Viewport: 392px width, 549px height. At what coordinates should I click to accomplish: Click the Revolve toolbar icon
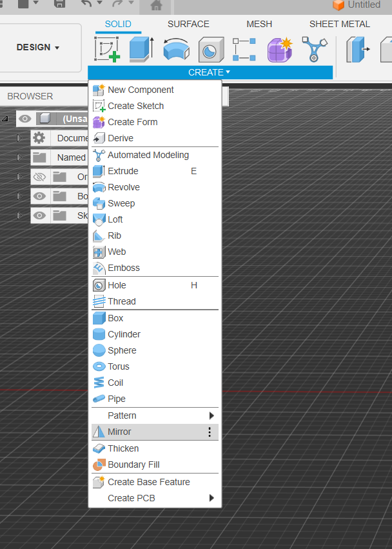coord(175,50)
